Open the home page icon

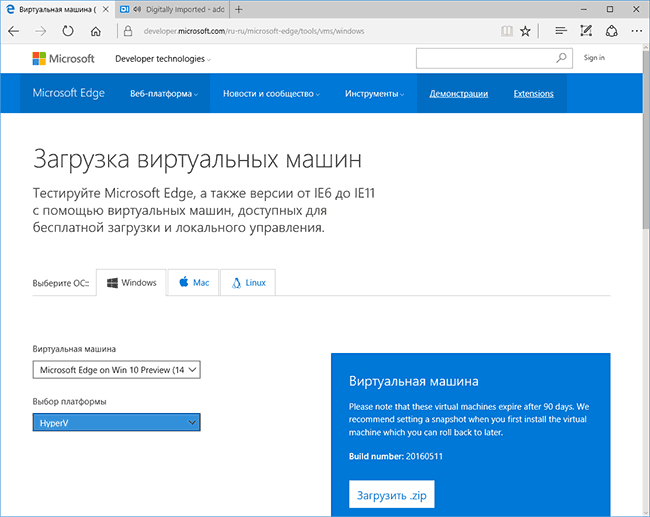96,31
